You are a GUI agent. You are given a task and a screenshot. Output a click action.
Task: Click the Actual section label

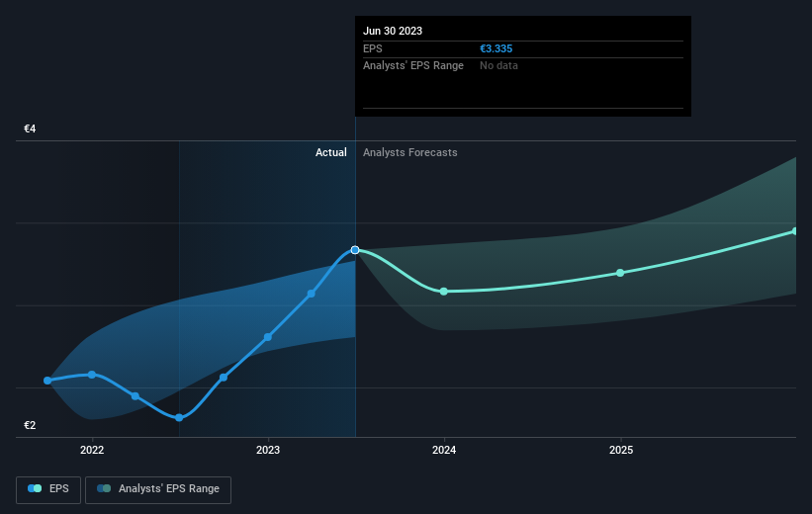click(331, 152)
